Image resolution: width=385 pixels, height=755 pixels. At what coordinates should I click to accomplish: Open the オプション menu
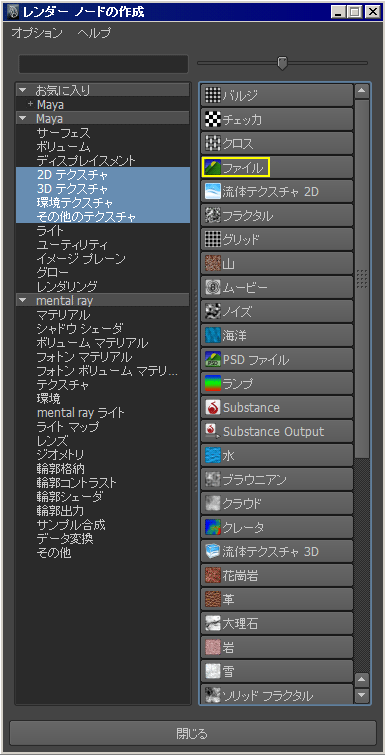pyautogui.click(x=37, y=33)
